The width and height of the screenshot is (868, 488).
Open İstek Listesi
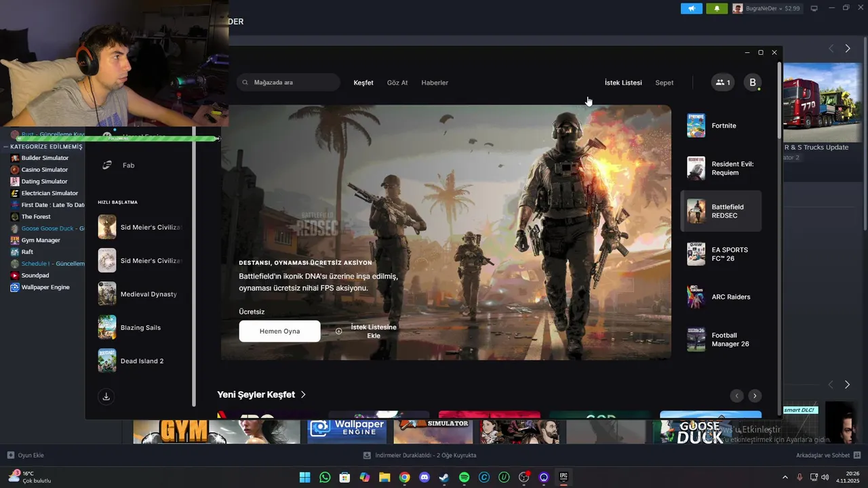click(623, 83)
